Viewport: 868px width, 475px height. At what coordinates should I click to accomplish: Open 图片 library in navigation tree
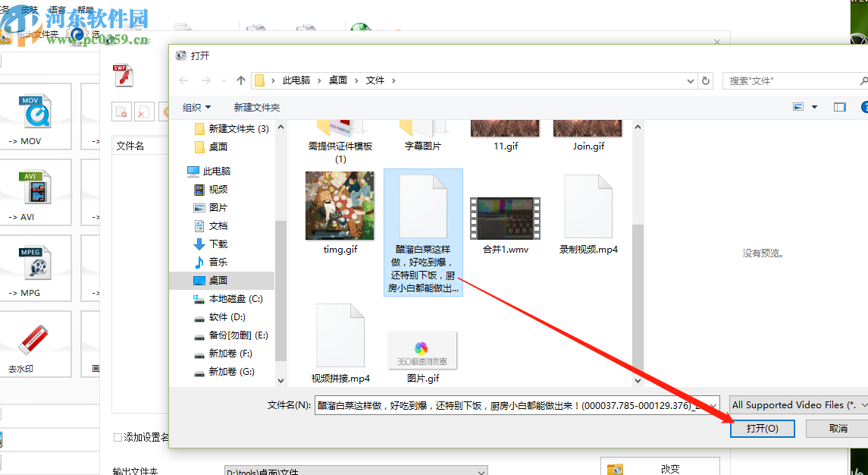(210, 208)
